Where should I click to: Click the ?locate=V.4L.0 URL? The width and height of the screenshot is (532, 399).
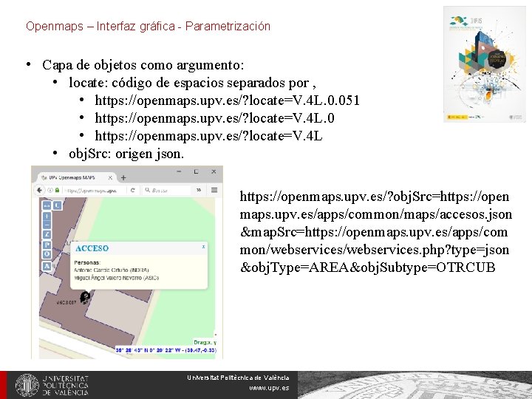pyautogui.click(x=214, y=118)
